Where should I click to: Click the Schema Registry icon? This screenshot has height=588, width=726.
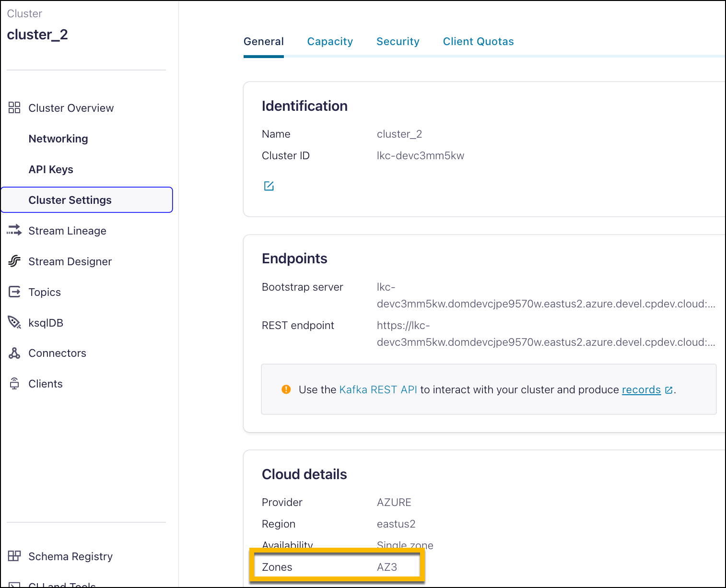point(14,556)
